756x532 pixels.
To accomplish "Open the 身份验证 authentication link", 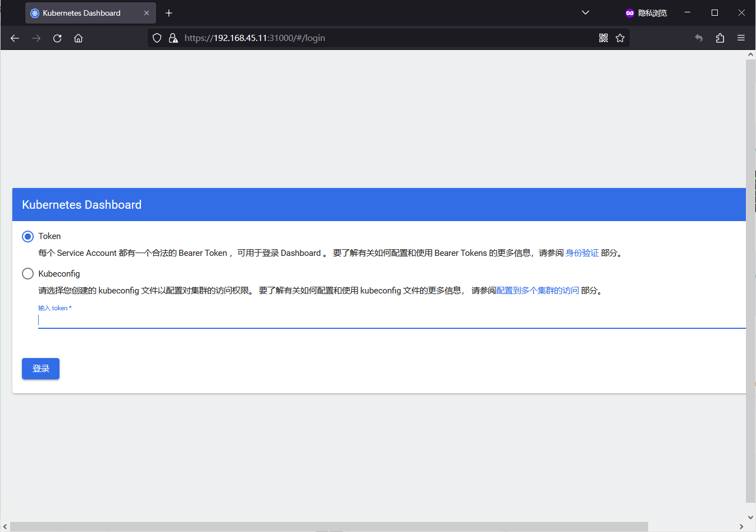I will pyautogui.click(x=582, y=253).
